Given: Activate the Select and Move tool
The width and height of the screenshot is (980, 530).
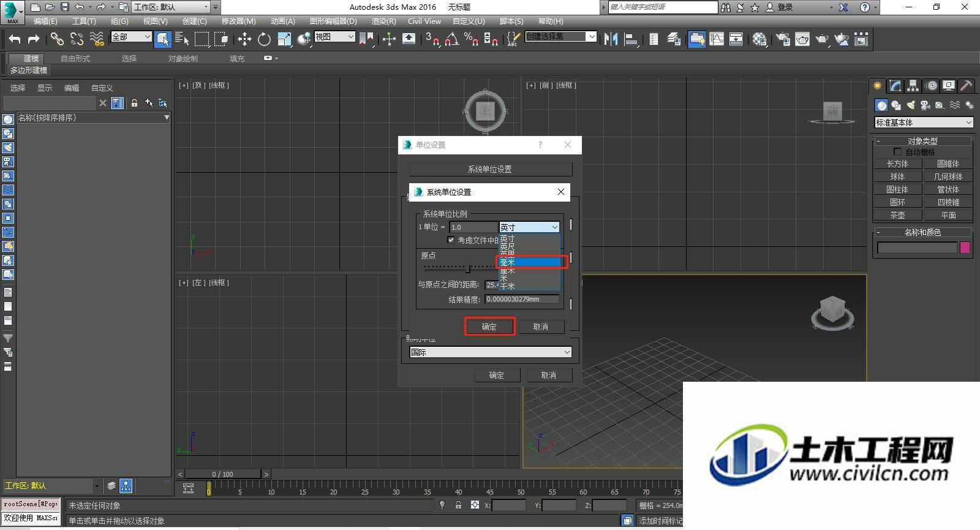Looking at the screenshot, I should pos(244,39).
